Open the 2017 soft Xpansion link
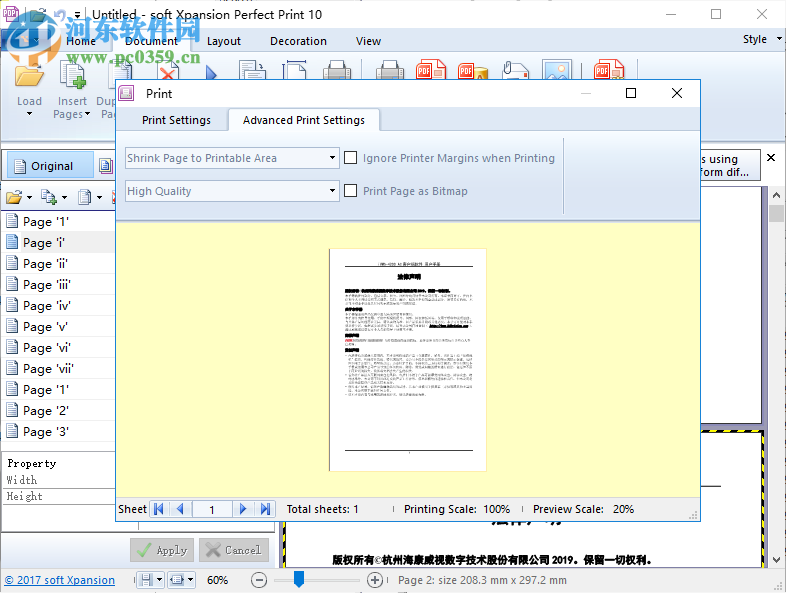 [60, 580]
